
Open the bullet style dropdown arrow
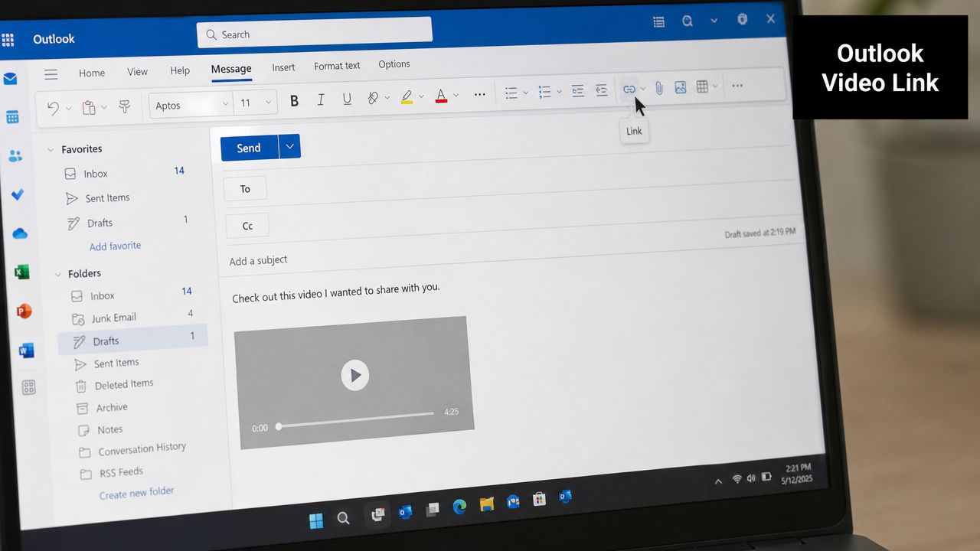(x=525, y=93)
